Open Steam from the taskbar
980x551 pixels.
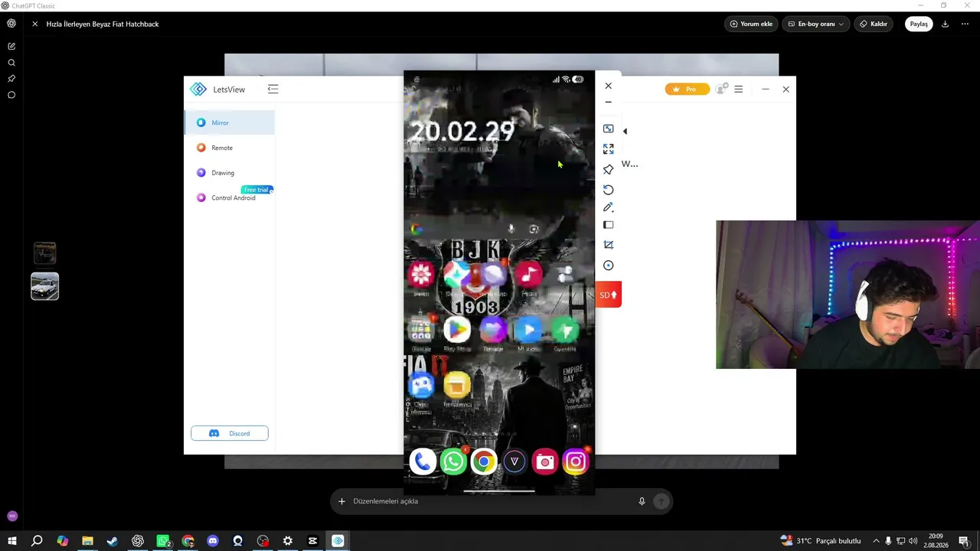click(x=113, y=541)
